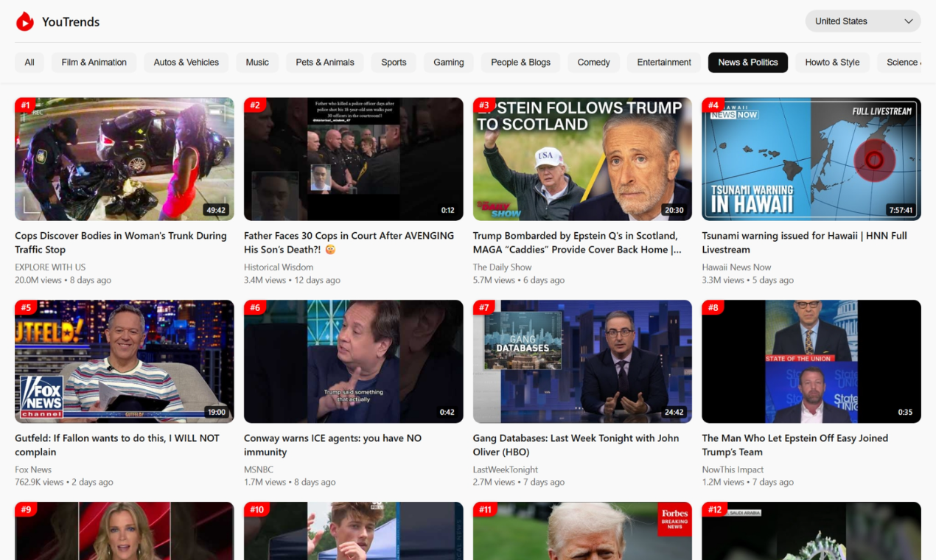Open the #2 courtroom cops thumbnail

coord(354,159)
